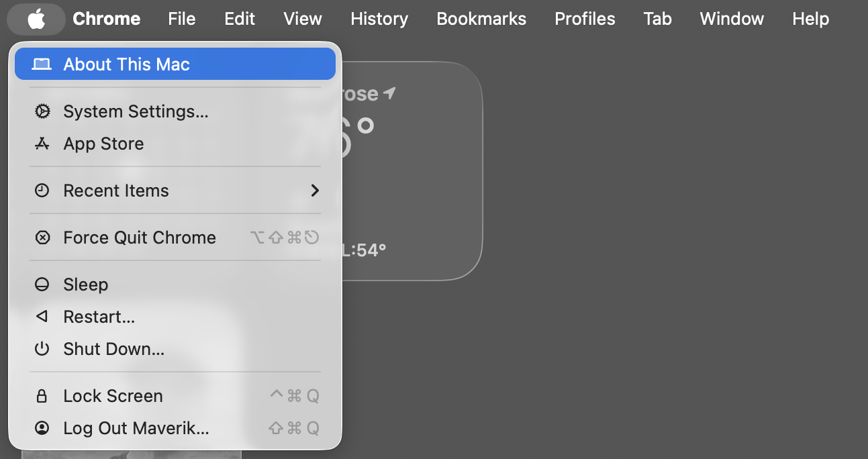Click the Force Quit circle-x icon
The image size is (868, 459).
pyautogui.click(x=42, y=238)
